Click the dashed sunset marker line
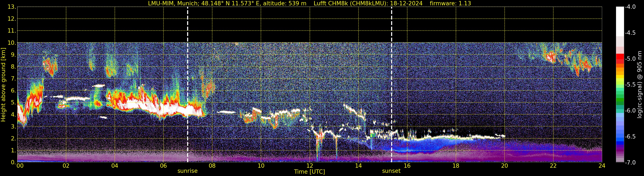The height and width of the screenshot is (176, 644). coord(392,85)
